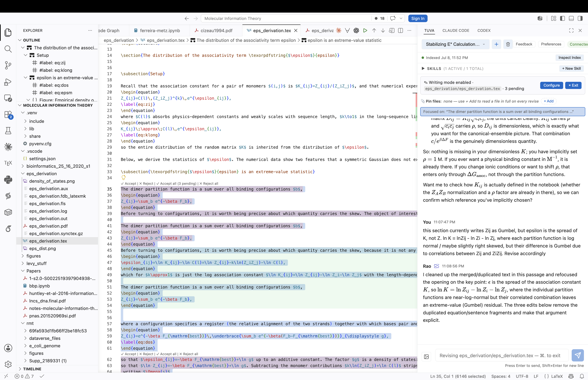This screenshot has height=380, width=588.
Task: Click Accept all (3 pending) code lens
Action: [176, 184]
